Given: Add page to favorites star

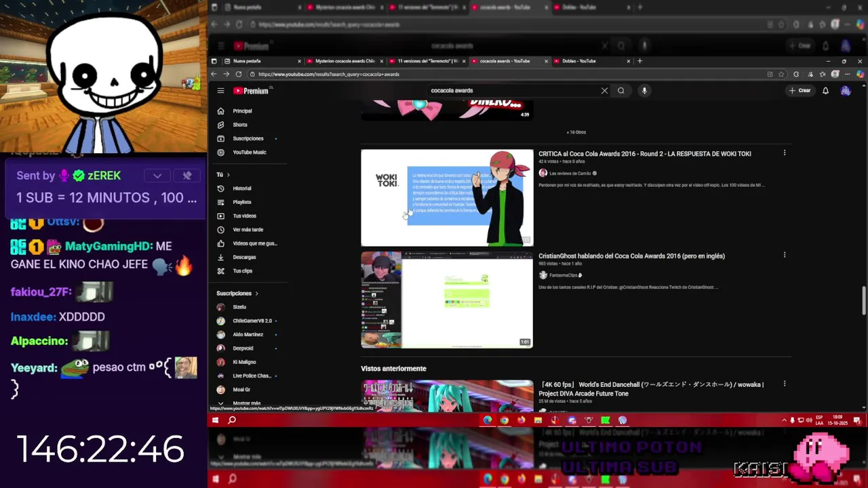Looking at the screenshot, I should click(x=781, y=74).
